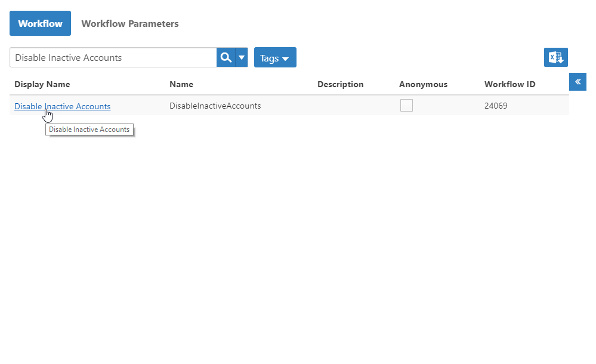The width and height of the screenshot is (596, 364).
Task: Select the Workflow tab
Action: (x=40, y=23)
